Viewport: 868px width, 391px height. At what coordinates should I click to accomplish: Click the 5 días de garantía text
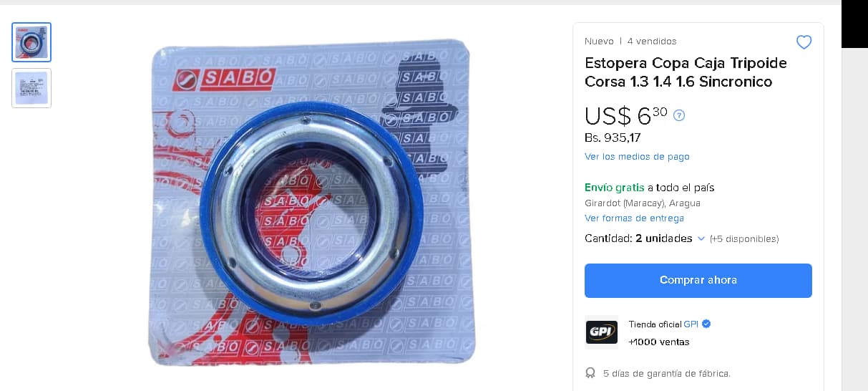[666, 373]
